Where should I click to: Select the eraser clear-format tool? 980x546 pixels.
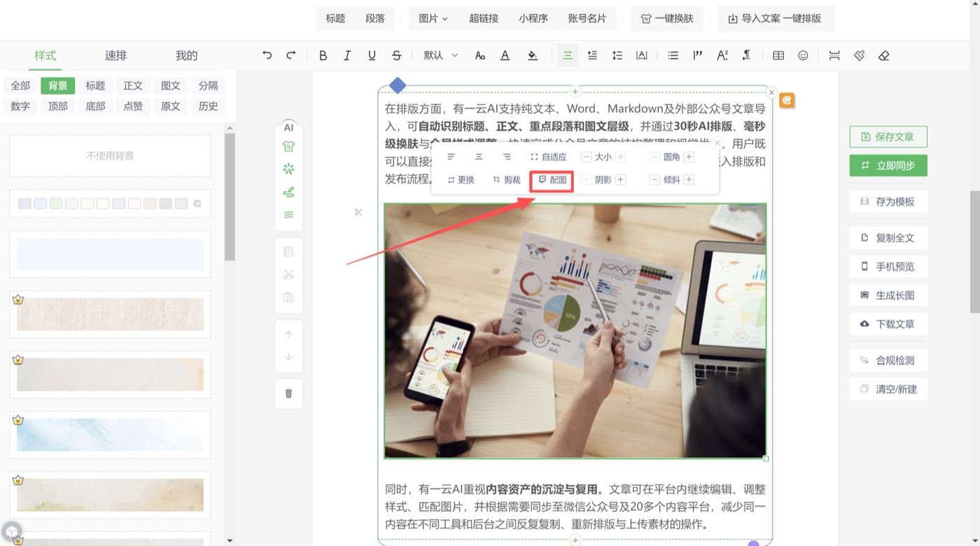pyautogui.click(x=883, y=55)
